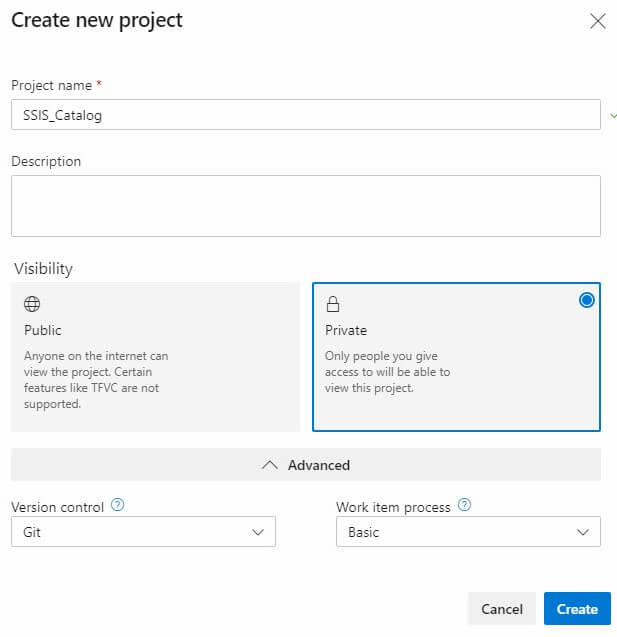Screen dimensions: 617x637
Task: Click the Cancel button
Action: tap(502, 609)
